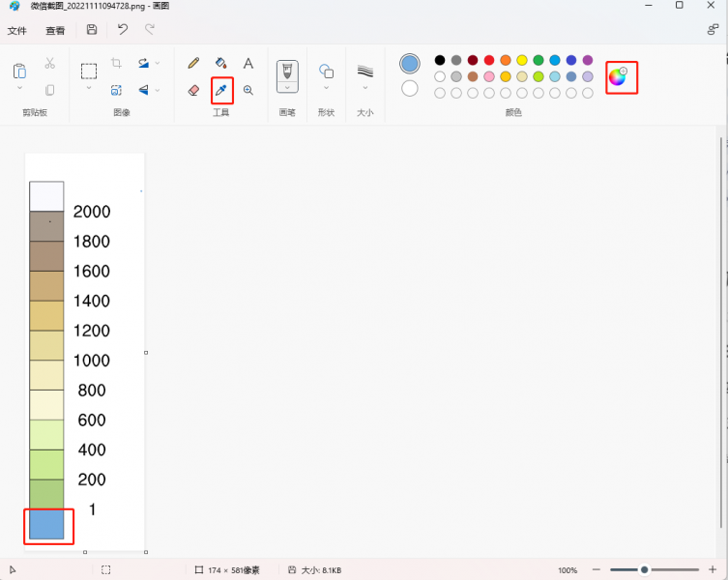Click the Paste clipboard icon
This screenshot has height=580, width=728.
[x=19, y=71]
